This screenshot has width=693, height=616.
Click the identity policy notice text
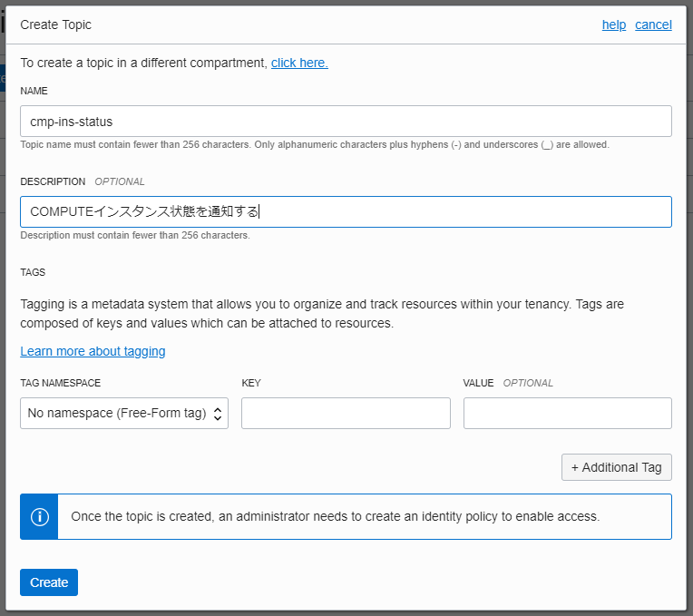coord(336,516)
